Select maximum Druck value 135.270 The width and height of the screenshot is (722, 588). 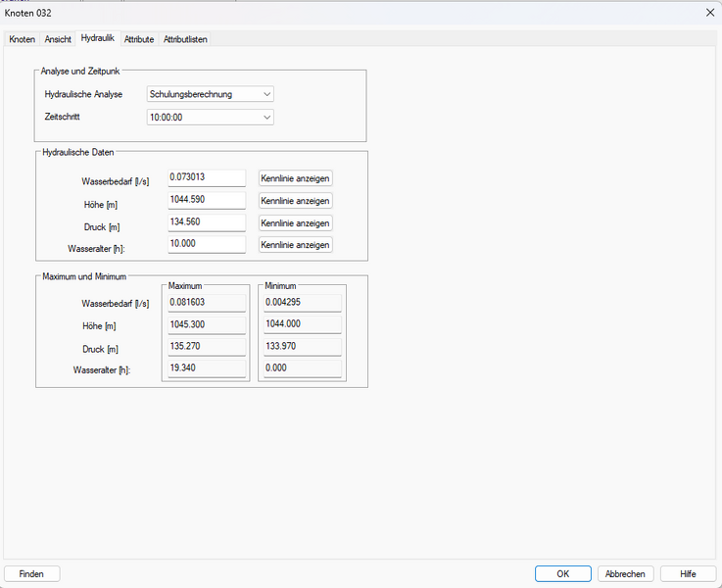pos(207,347)
